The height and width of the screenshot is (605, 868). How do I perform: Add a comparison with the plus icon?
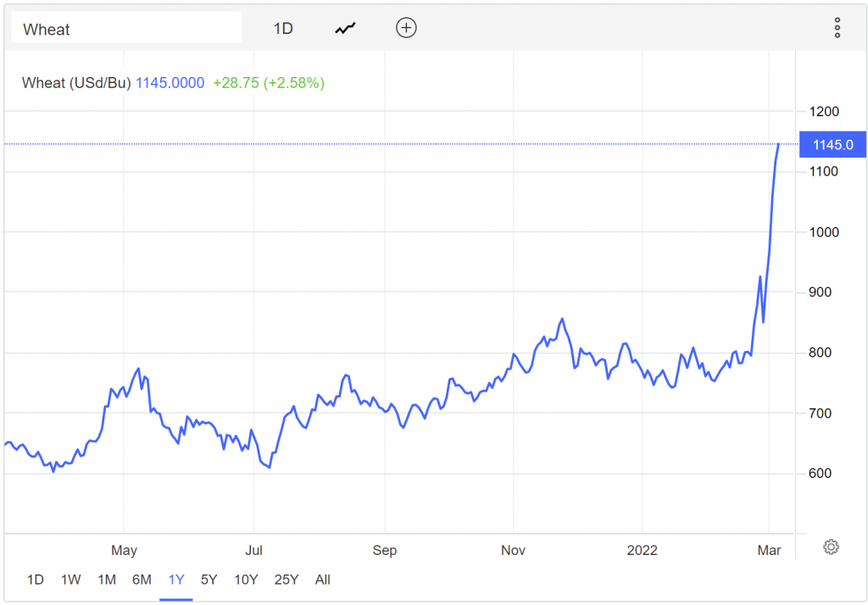click(406, 28)
